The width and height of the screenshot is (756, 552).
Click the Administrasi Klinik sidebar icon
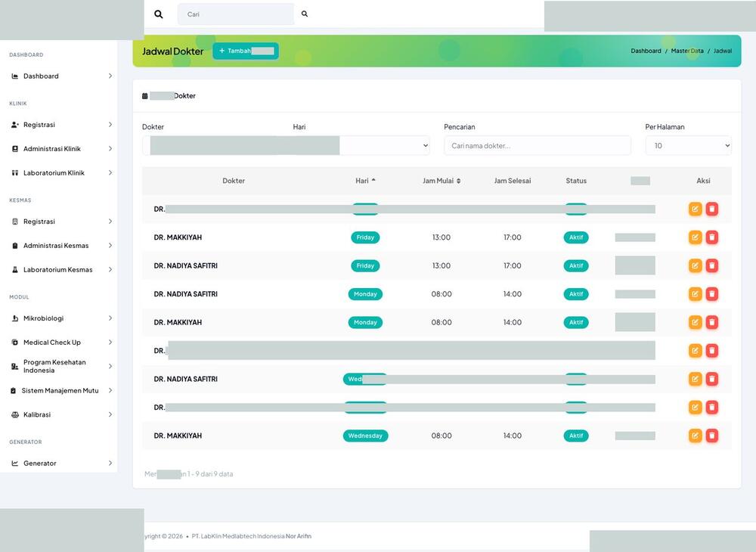tap(15, 148)
